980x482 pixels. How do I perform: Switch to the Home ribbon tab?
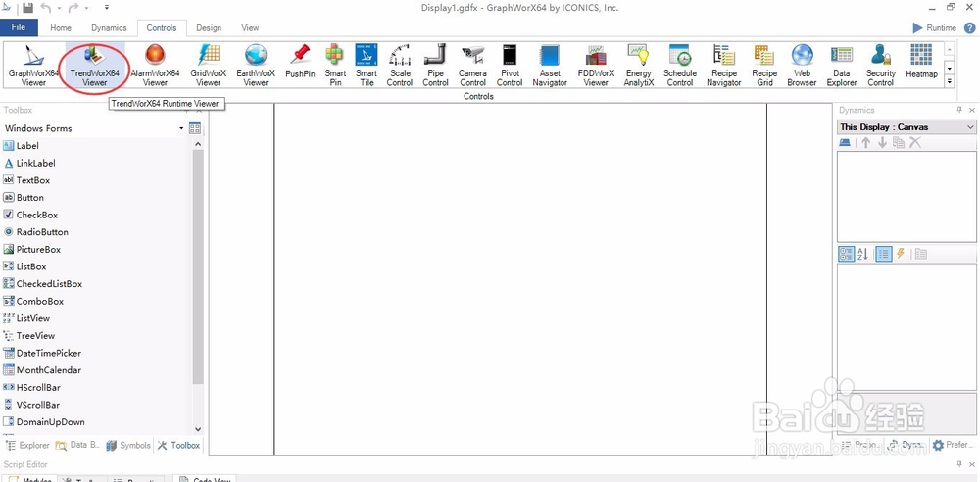[x=61, y=27]
